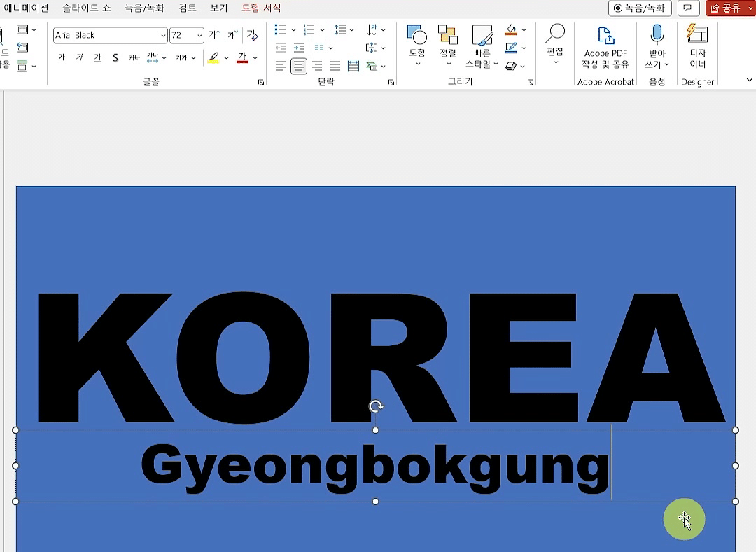Open the character spacing dropdown

(x=157, y=57)
